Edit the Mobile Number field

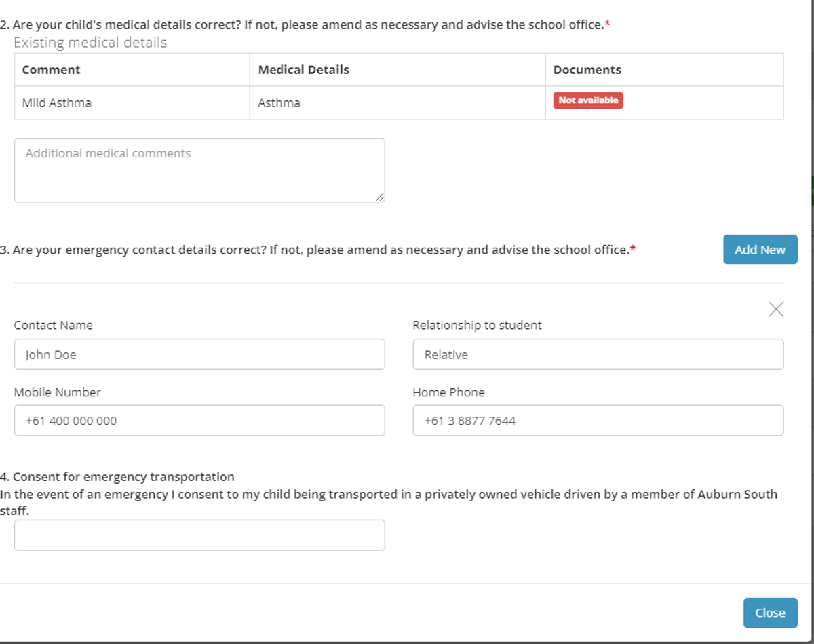(199, 421)
